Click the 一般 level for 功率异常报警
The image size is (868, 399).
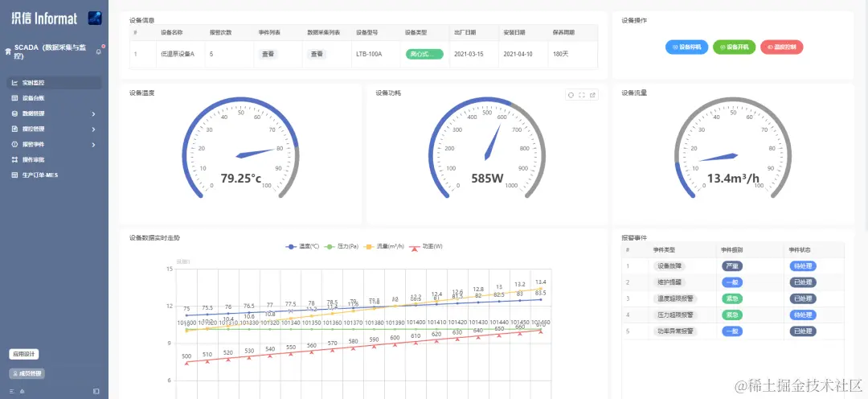tap(732, 331)
